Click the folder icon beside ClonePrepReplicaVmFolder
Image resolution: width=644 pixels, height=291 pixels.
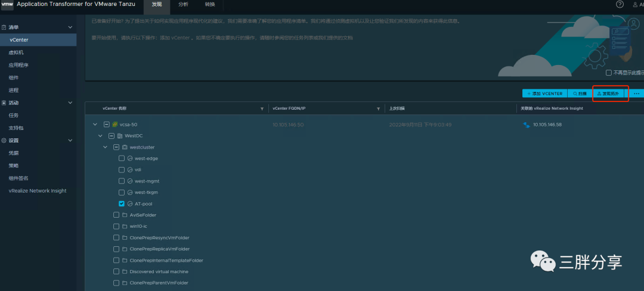(x=125, y=249)
